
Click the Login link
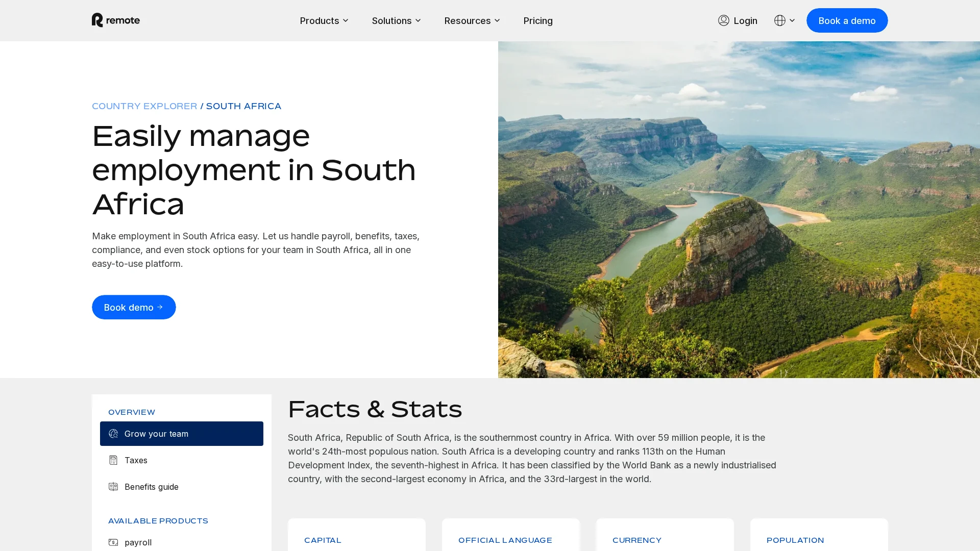(738, 20)
